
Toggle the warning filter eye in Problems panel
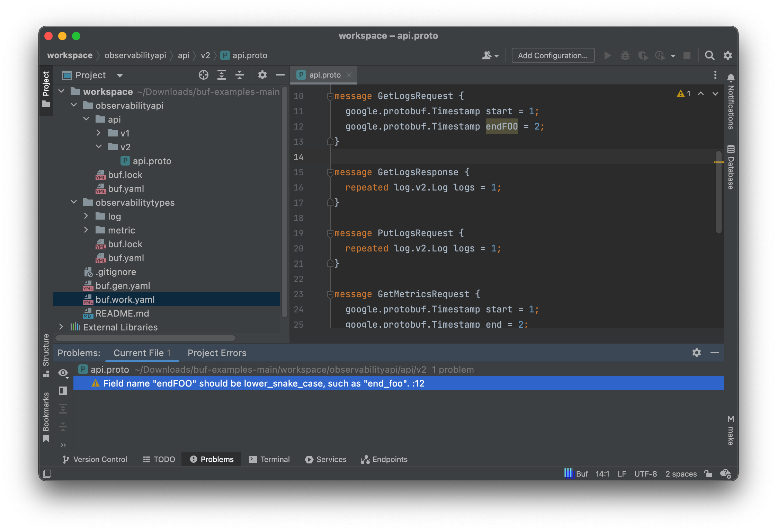[63, 372]
